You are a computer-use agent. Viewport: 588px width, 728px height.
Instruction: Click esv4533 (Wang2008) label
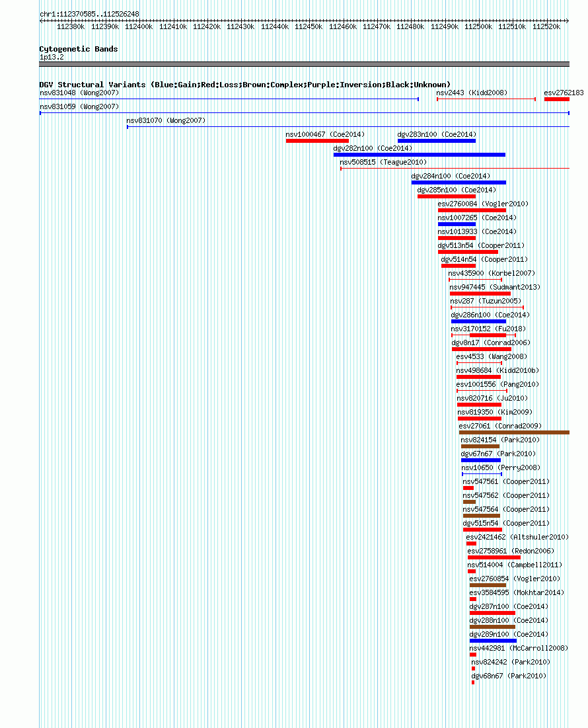492,356
